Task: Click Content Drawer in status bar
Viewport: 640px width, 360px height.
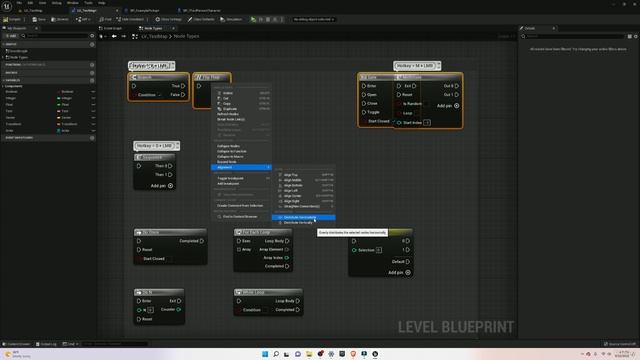Action: [17, 344]
